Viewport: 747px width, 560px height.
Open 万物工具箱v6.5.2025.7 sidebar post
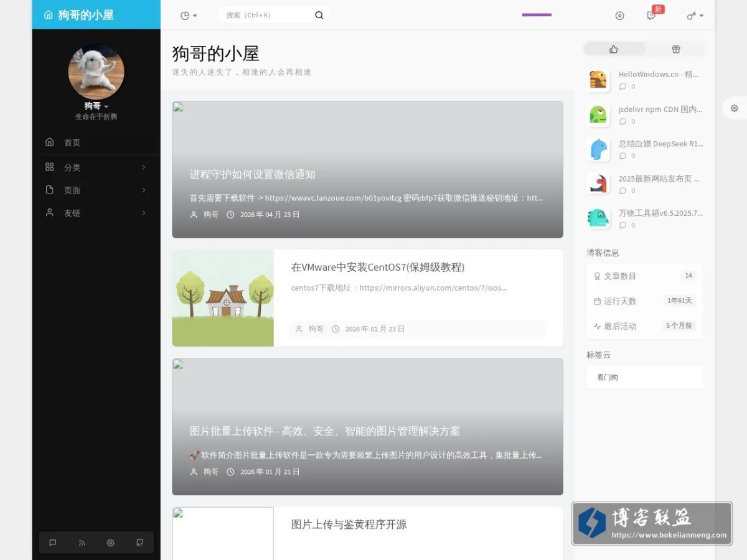[661, 213]
